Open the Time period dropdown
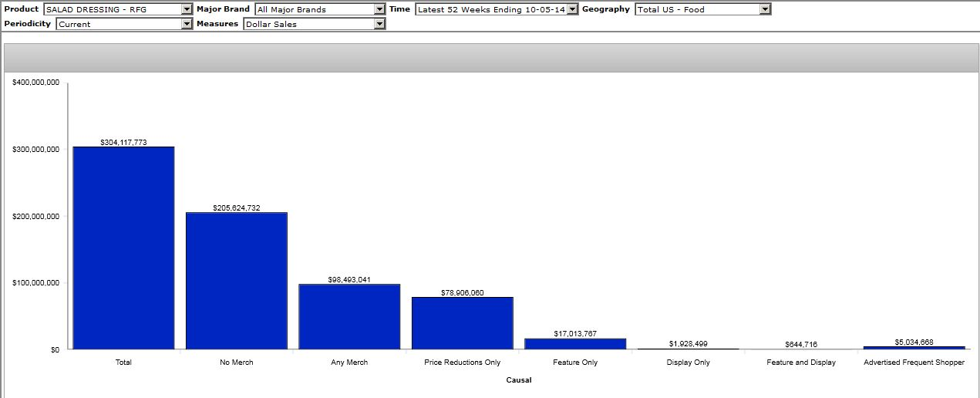Viewport: 980px width, 398px height. 572,9
